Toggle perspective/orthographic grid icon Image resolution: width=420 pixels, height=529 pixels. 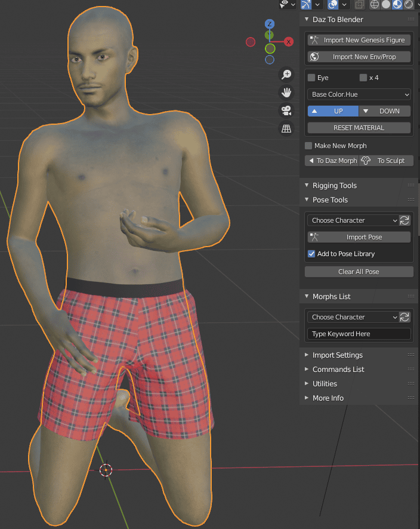pyautogui.click(x=286, y=128)
